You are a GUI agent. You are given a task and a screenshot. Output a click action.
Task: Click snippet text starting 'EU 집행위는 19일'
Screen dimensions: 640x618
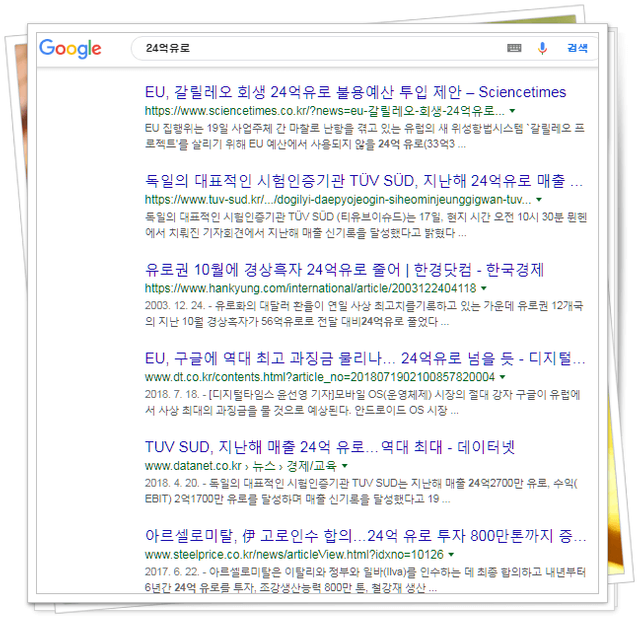click(364, 136)
